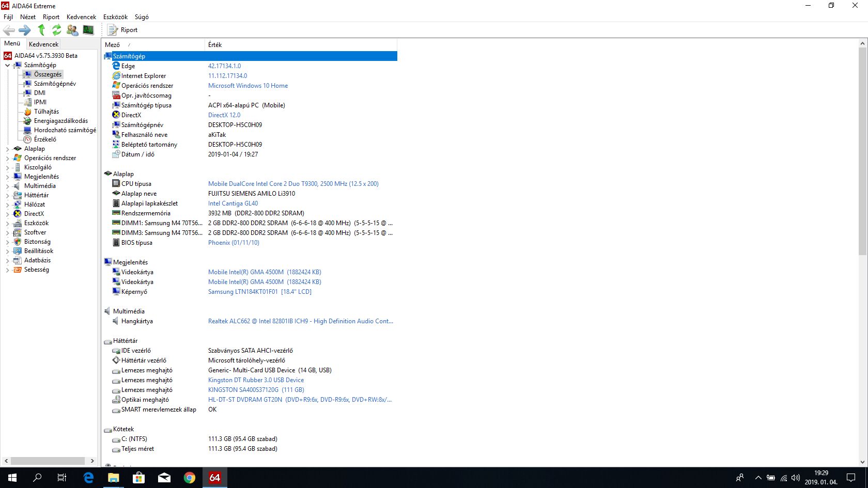Click the Mező column header

coord(153,45)
